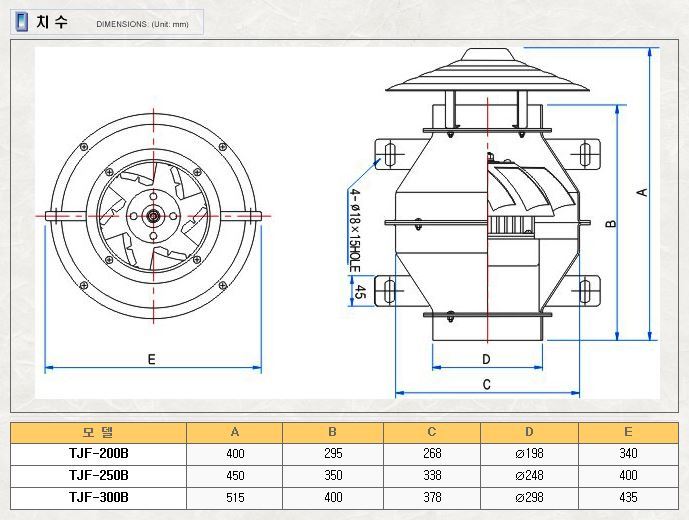This screenshot has height=520, width=689.
Task: Click the 치수 DIMENSIONS heading text
Action: click(100, 23)
